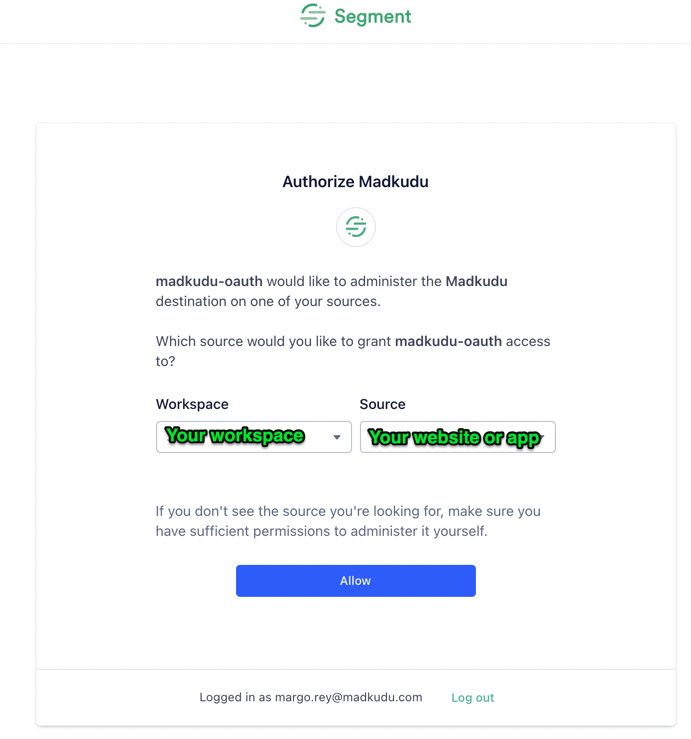Click the margo.rey@madkudu.com logged-in email text

(x=348, y=697)
